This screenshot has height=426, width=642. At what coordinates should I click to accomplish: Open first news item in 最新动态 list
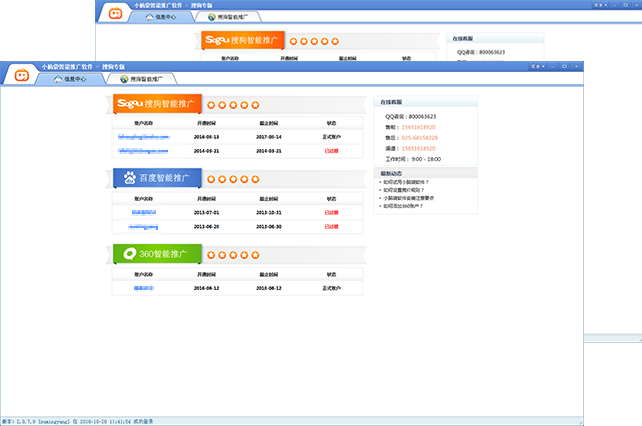point(405,181)
